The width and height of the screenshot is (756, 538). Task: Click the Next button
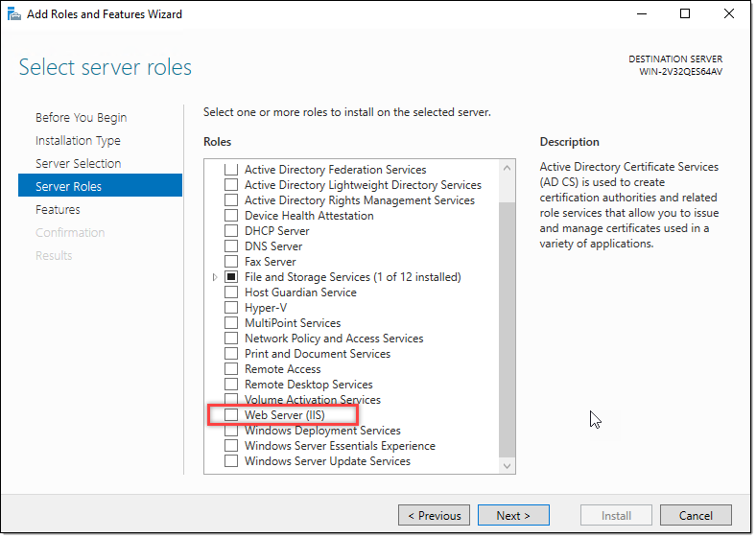click(x=513, y=515)
